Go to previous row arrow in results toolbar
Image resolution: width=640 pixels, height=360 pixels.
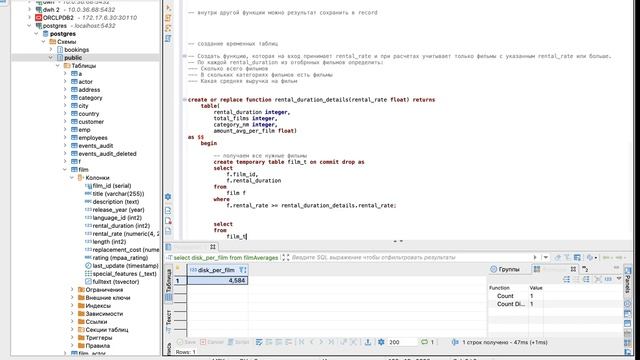tap(311, 342)
